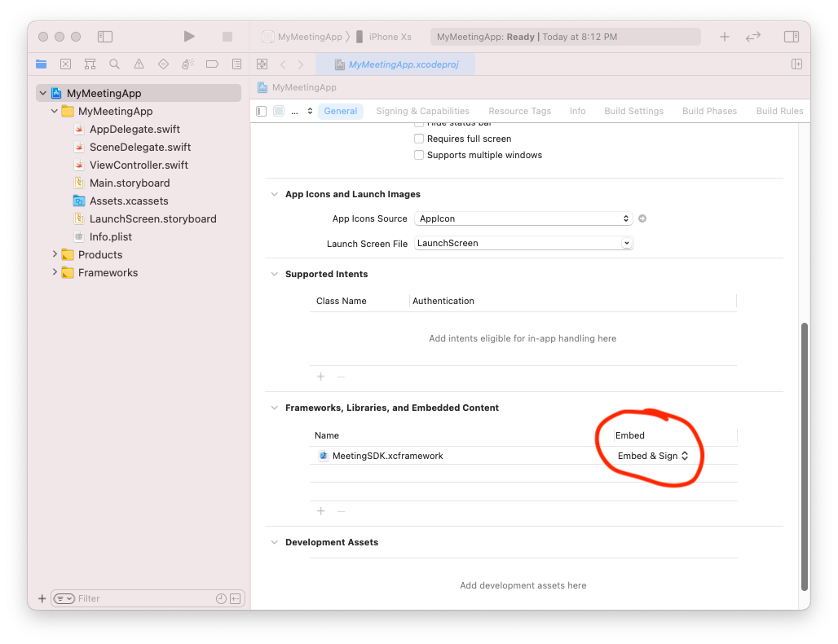Open Main.storyboard file
The height and width of the screenshot is (644, 838).
[130, 183]
